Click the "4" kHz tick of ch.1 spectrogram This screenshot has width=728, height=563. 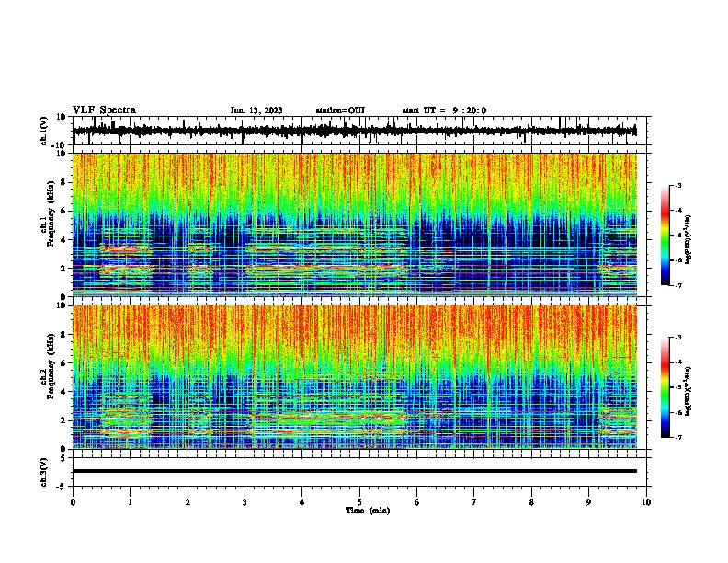[64, 240]
